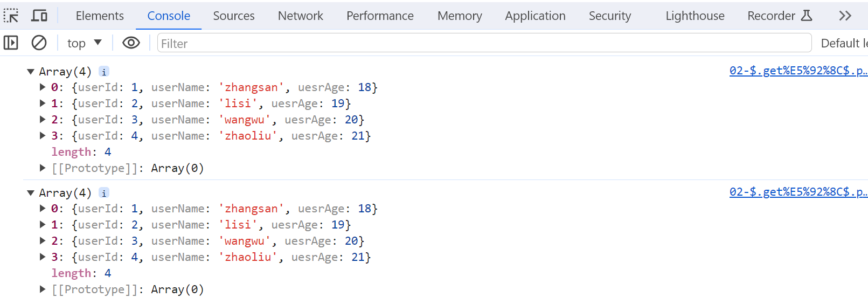The image size is (868, 304).
Task: Expand the zhangsan object in first array
Action: [x=43, y=87]
